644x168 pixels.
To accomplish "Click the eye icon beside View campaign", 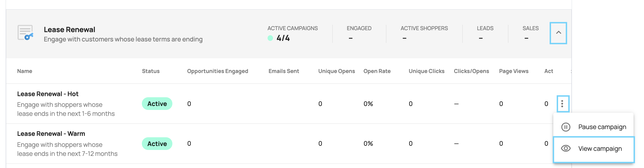I will 566,149.
